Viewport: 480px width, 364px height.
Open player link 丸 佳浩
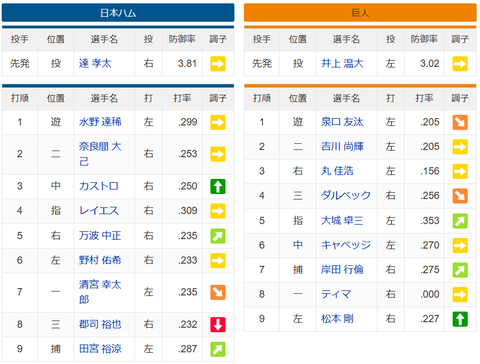point(337,171)
